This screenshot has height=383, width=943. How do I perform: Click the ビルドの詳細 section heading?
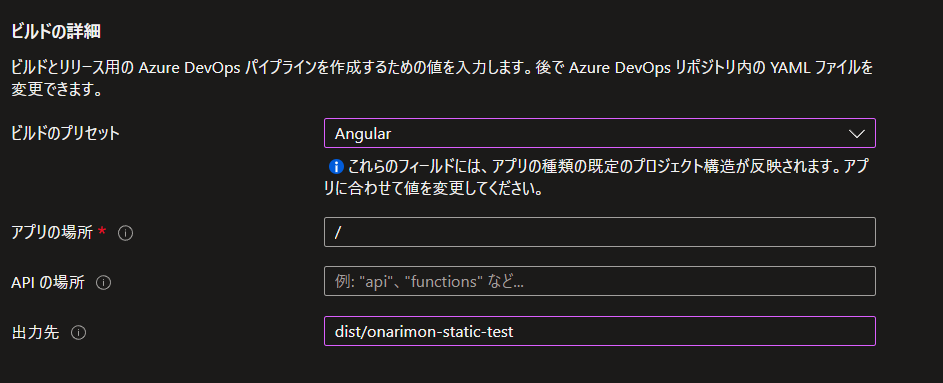pos(56,32)
